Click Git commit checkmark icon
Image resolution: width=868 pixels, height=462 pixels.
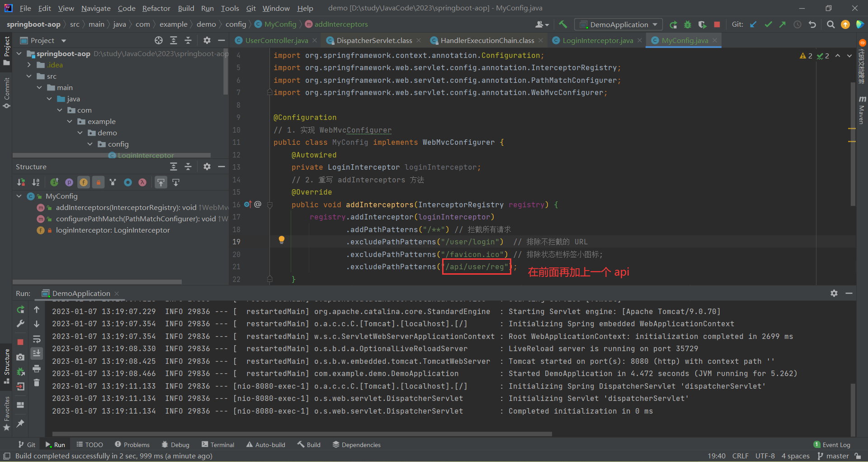point(768,24)
